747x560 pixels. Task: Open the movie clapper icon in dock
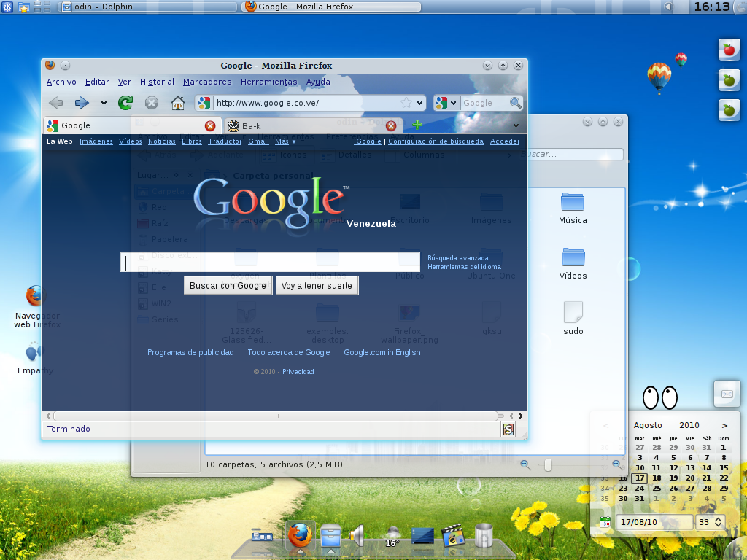[x=453, y=535]
